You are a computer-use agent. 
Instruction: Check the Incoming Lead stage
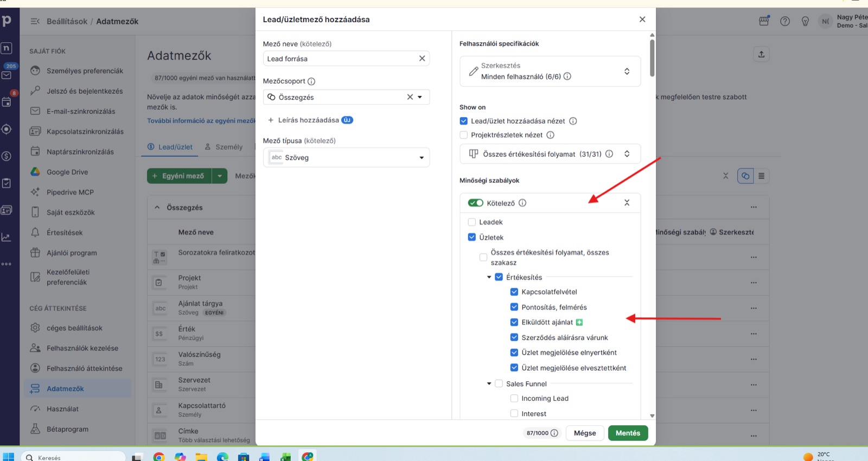point(514,398)
